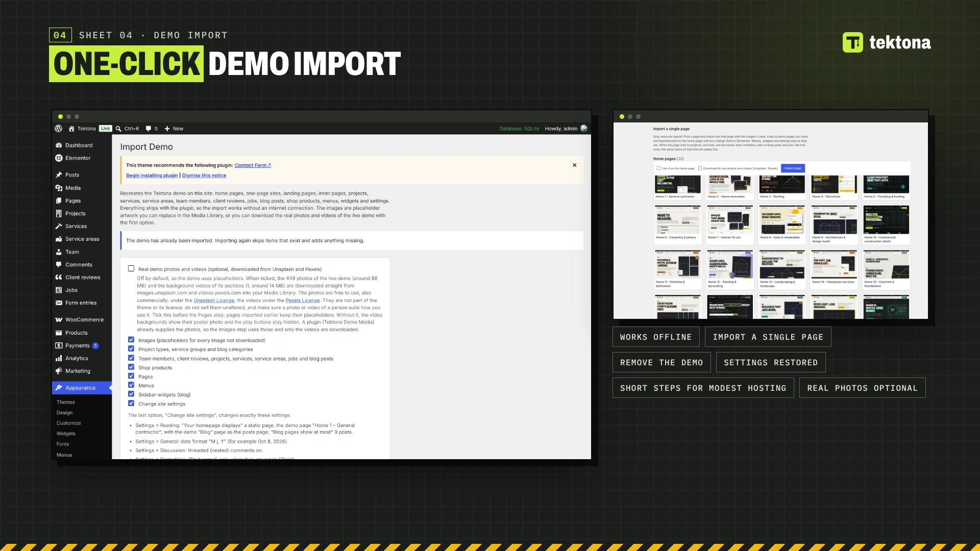Click the New plus icon
The width and height of the screenshot is (980, 551).
(x=167, y=129)
